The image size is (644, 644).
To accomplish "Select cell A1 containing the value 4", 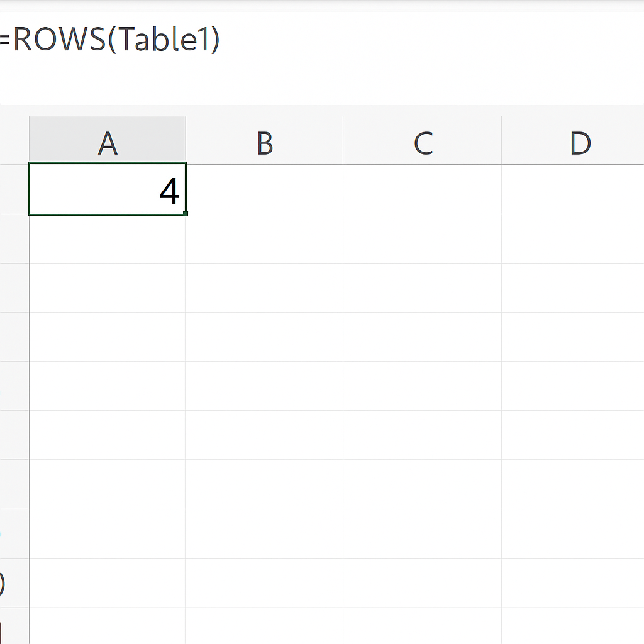I will pyautogui.click(x=108, y=189).
